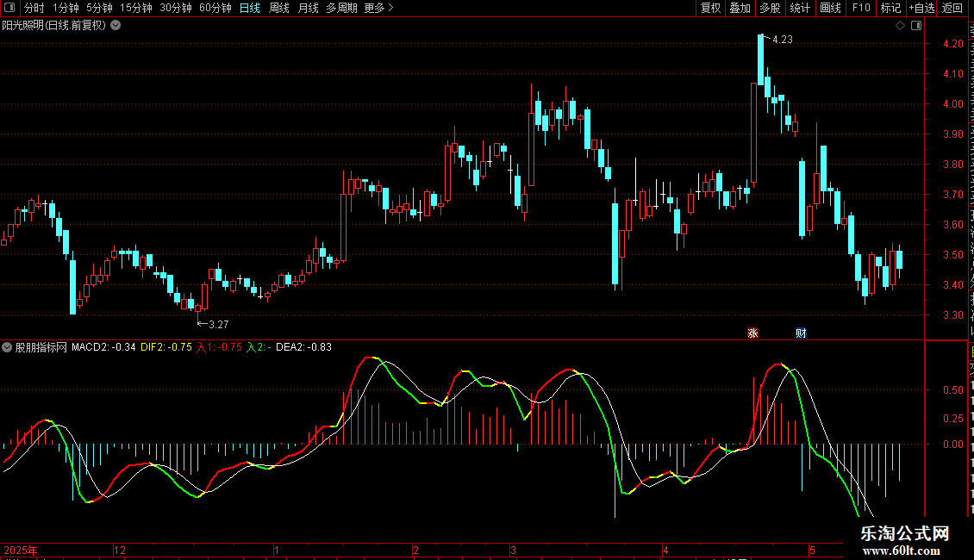Click the 叠加 overlay button
This screenshot has height=560, width=974.
tap(740, 8)
